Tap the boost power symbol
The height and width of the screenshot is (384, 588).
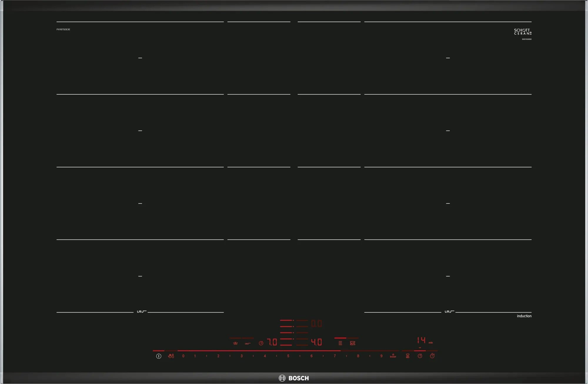point(393,356)
